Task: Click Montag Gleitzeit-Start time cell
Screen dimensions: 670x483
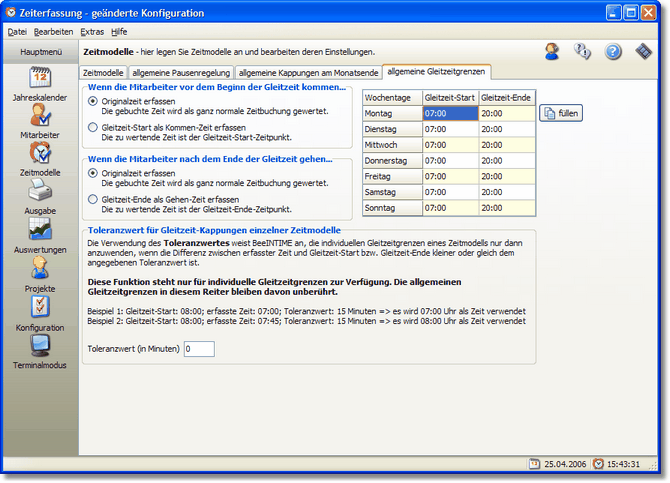Action: tap(450, 114)
